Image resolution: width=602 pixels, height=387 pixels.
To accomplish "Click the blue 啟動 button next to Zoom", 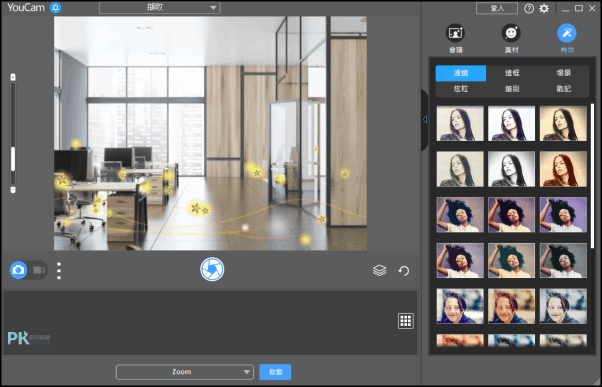I will 275,372.
